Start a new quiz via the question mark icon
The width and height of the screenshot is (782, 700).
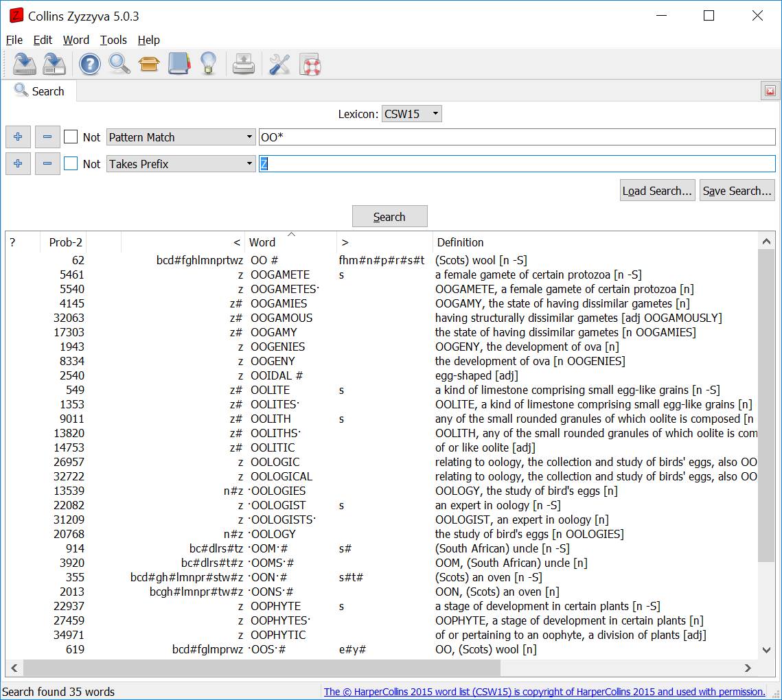click(x=90, y=65)
